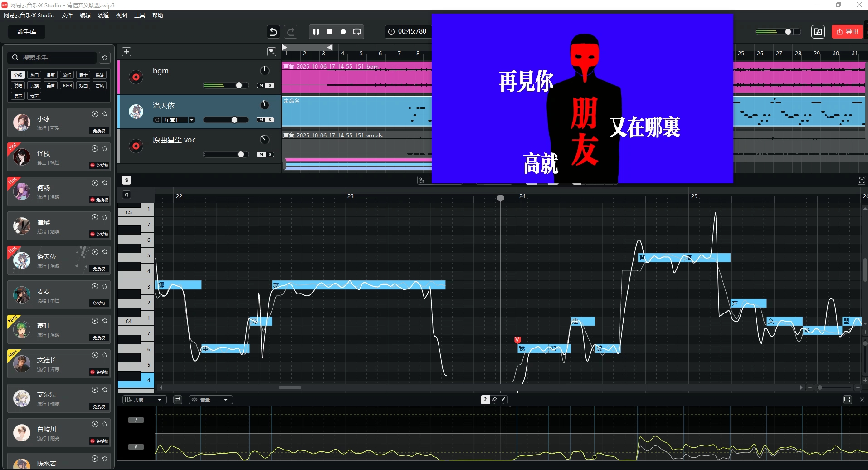The width and height of the screenshot is (868, 470).
Task: Click the track filter icon above the track list
Action: 271,52
